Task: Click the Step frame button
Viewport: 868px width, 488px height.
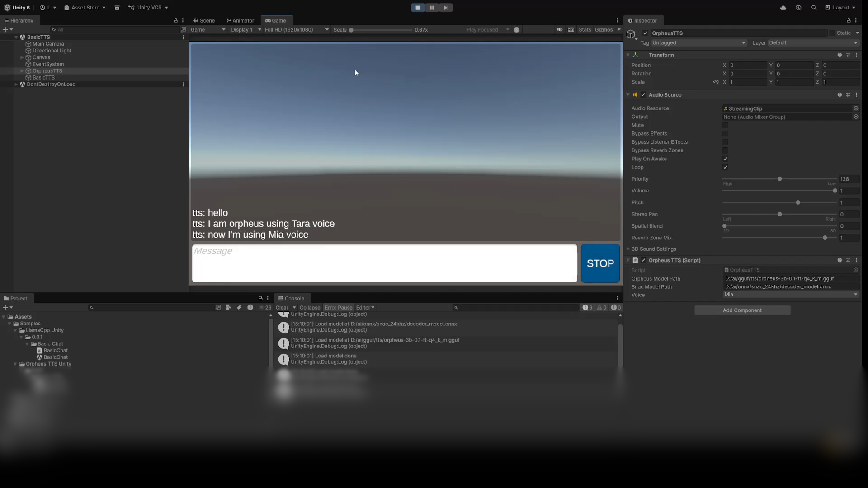Action: (x=446, y=8)
